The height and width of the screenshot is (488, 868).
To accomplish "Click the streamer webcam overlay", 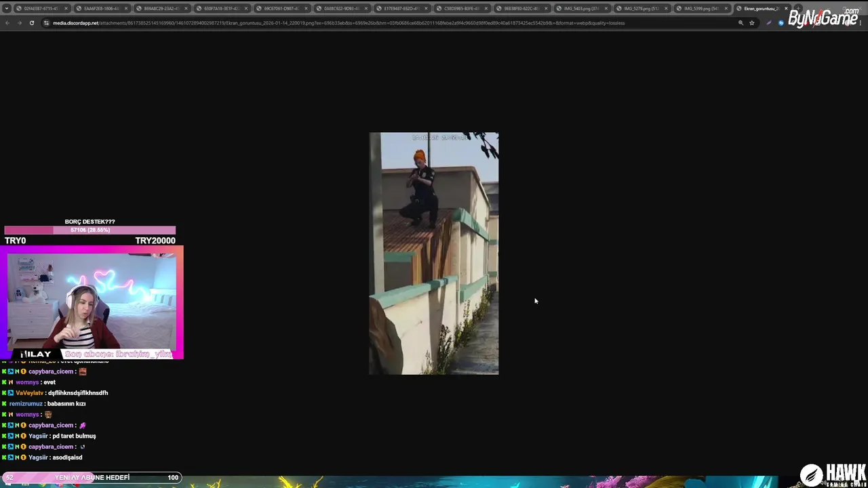I will pos(92,303).
